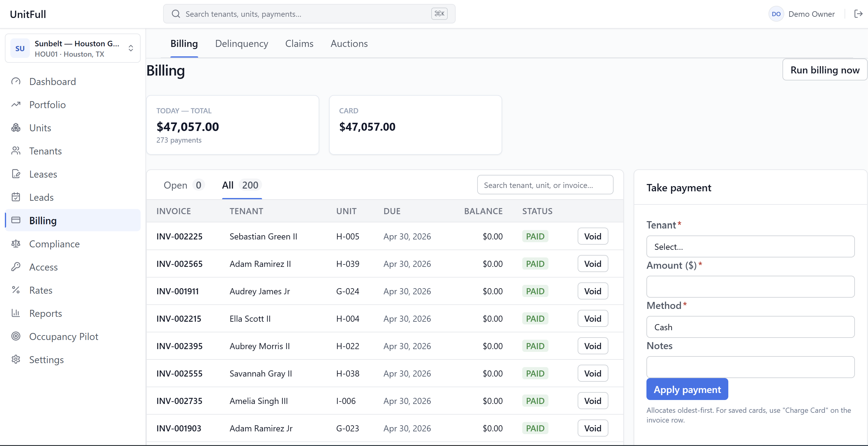
Task: Click the Reports bar chart icon
Action: click(x=16, y=313)
